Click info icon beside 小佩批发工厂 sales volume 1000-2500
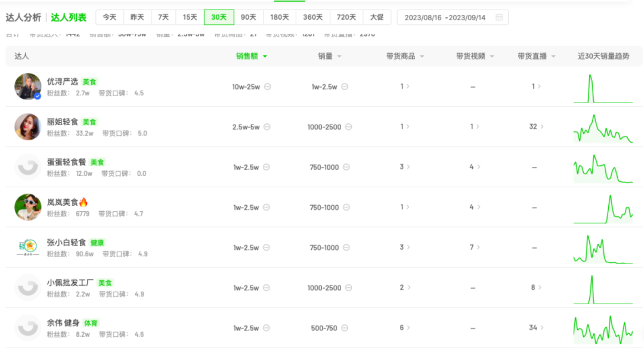Image resolution: width=644 pixels, height=353 pixels. (x=348, y=288)
